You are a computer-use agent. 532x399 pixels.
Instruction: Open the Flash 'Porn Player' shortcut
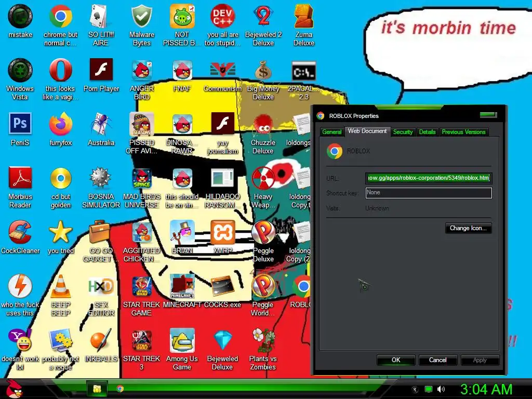[101, 70]
